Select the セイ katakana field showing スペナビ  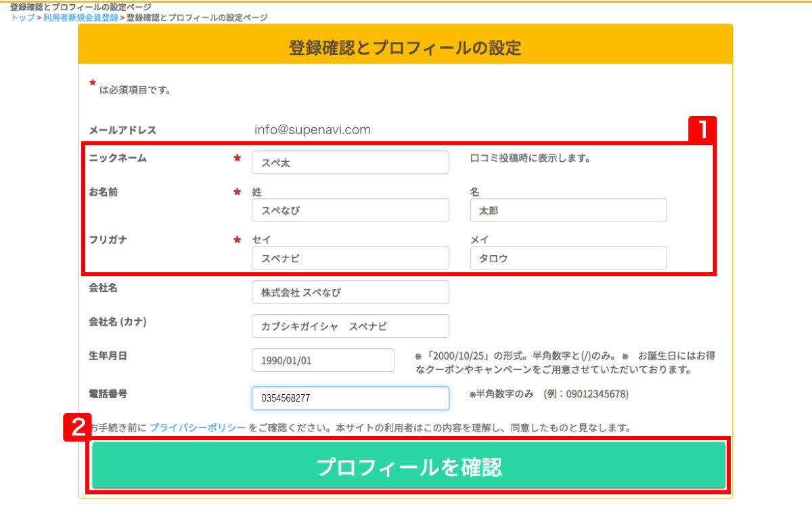pyautogui.click(x=350, y=258)
